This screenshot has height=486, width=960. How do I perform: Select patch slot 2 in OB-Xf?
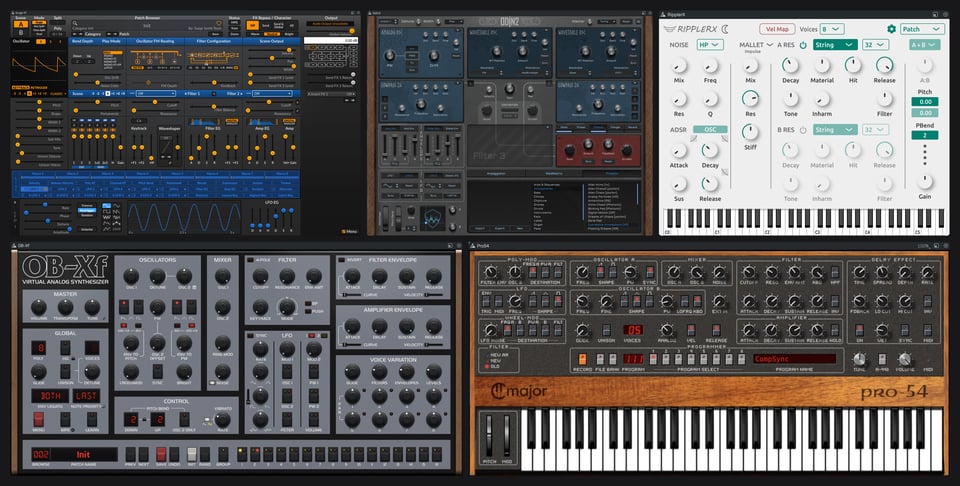coord(254,454)
